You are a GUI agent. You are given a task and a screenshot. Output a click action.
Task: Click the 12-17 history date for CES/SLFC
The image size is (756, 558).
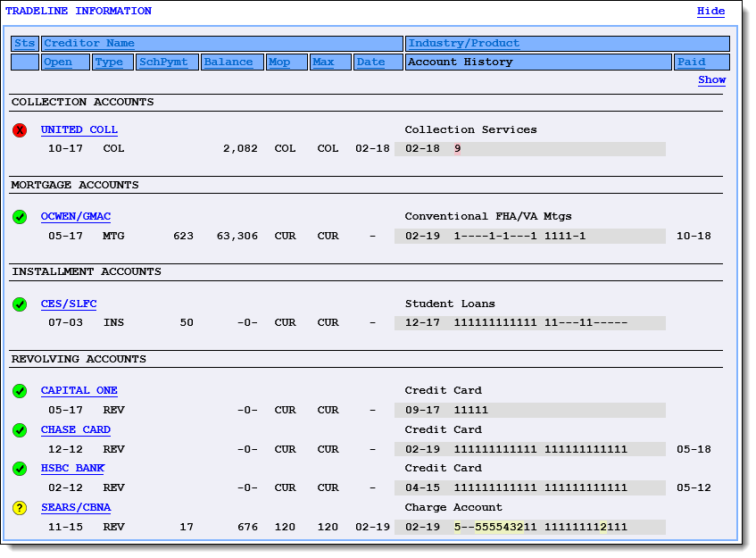[422, 322]
